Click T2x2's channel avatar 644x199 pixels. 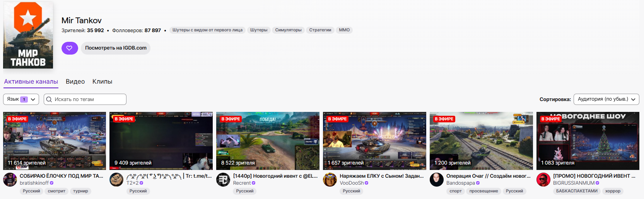[x=116, y=180]
